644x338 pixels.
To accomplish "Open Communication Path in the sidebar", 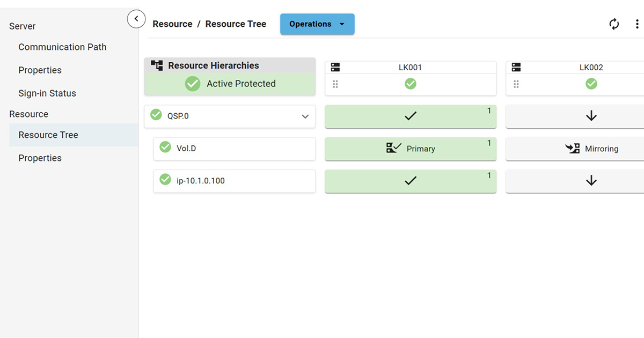I will 62,47.
